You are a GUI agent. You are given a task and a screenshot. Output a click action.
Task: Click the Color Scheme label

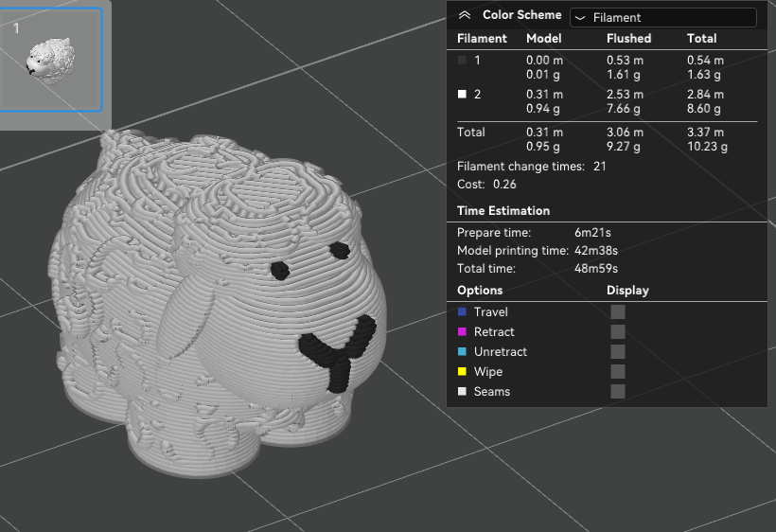[522, 15]
